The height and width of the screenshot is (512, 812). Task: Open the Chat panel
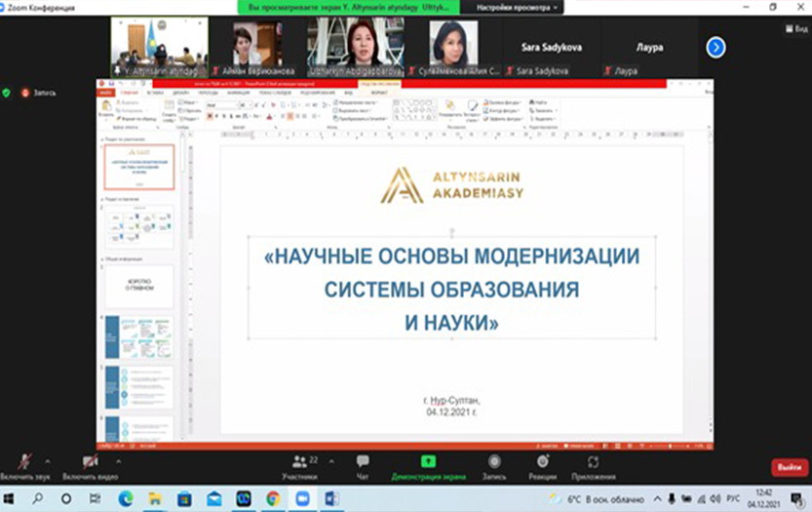[363, 465]
